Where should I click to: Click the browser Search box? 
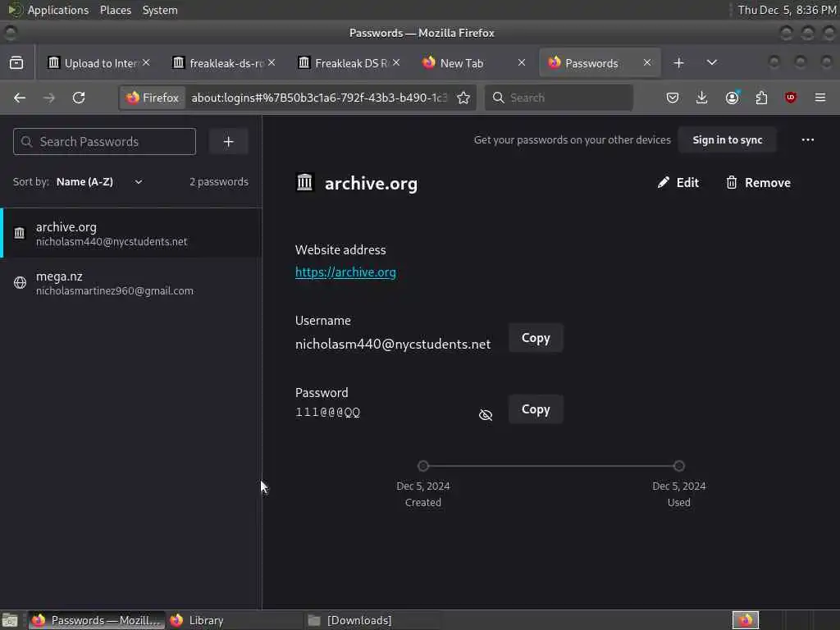[559, 98]
